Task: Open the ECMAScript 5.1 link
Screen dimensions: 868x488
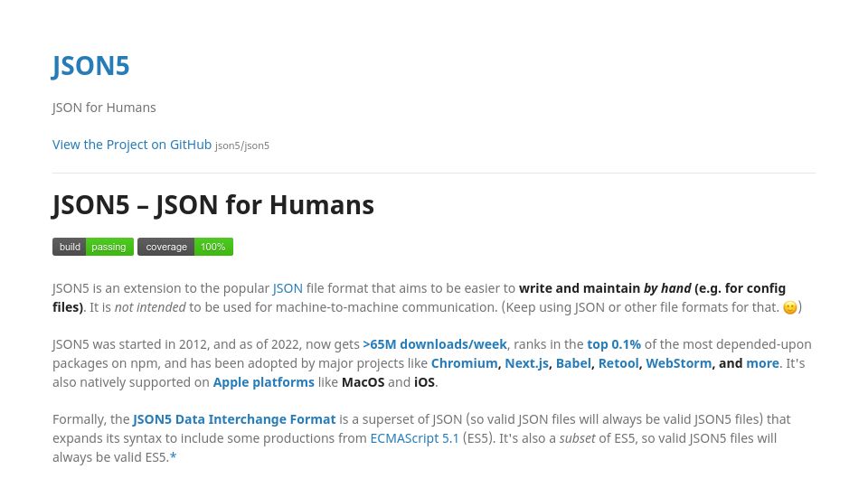Action: tap(415, 438)
